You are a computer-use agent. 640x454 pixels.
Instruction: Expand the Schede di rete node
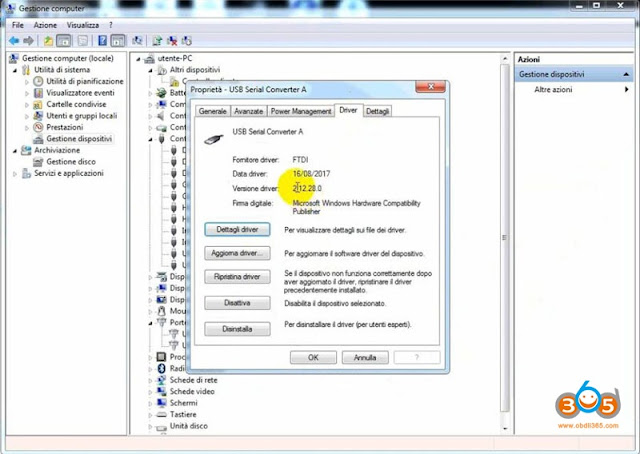coord(150,381)
